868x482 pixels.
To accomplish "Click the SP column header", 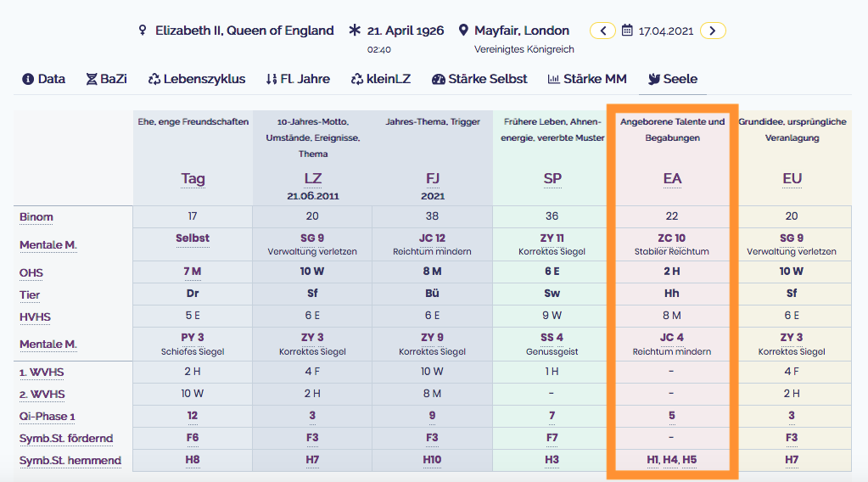I will tap(552, 179).
